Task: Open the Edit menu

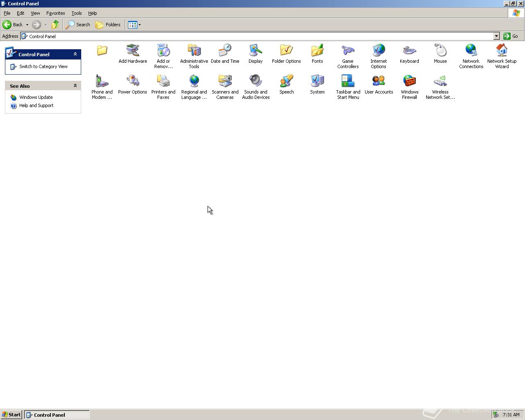Action: click(x=21, y=13)
